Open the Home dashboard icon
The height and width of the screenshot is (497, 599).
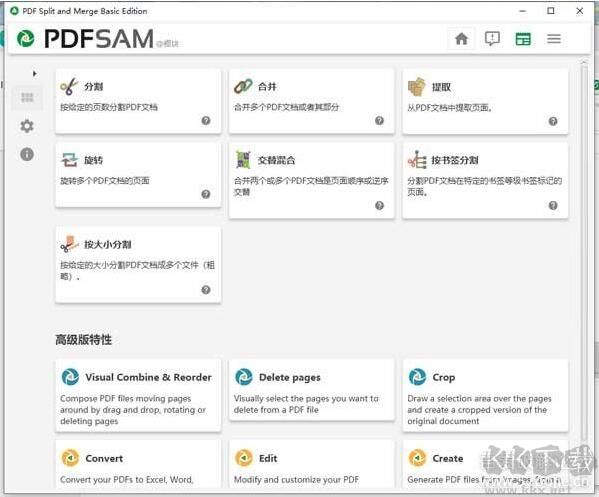coord(461,39)
